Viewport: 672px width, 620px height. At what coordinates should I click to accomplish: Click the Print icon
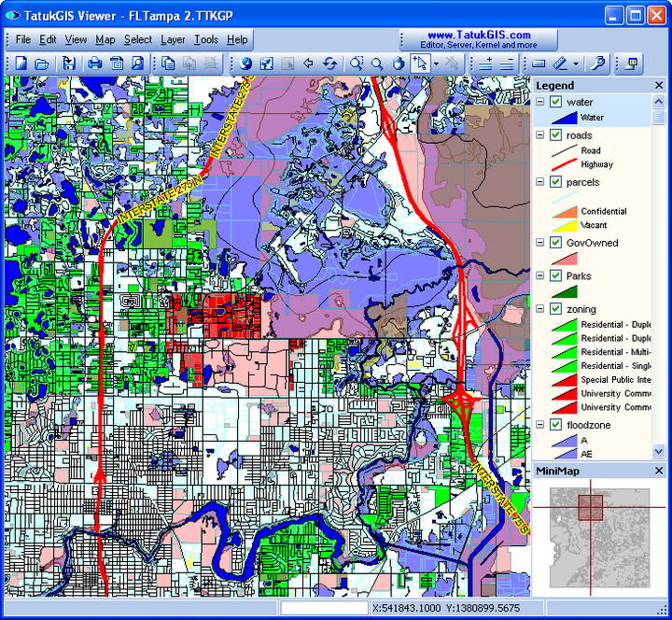(x=94, y=63)
